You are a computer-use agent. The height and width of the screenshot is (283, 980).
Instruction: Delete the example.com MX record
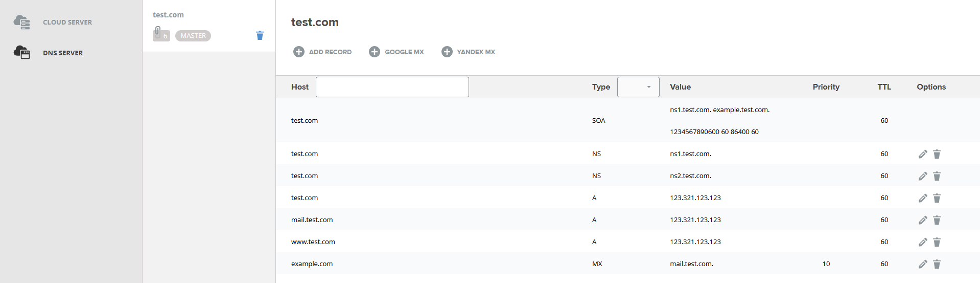point(937,264)
